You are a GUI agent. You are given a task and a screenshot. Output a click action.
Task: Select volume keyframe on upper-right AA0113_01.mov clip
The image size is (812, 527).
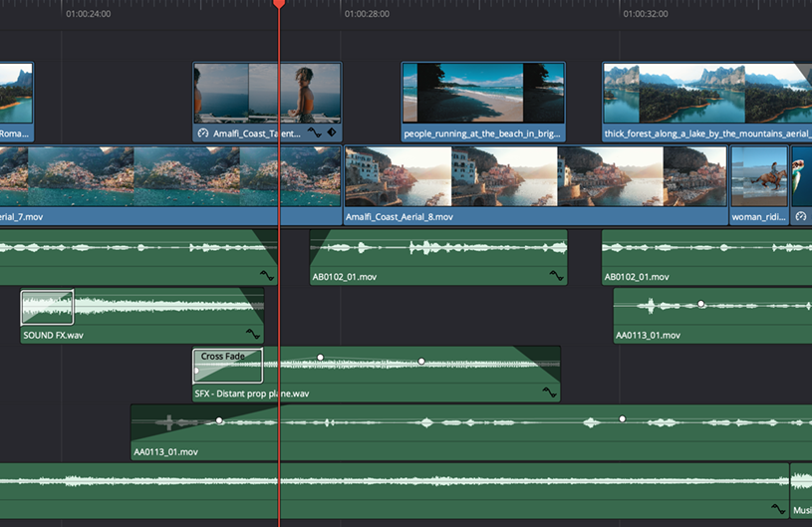pyautogui.click(x=700, y=304)
